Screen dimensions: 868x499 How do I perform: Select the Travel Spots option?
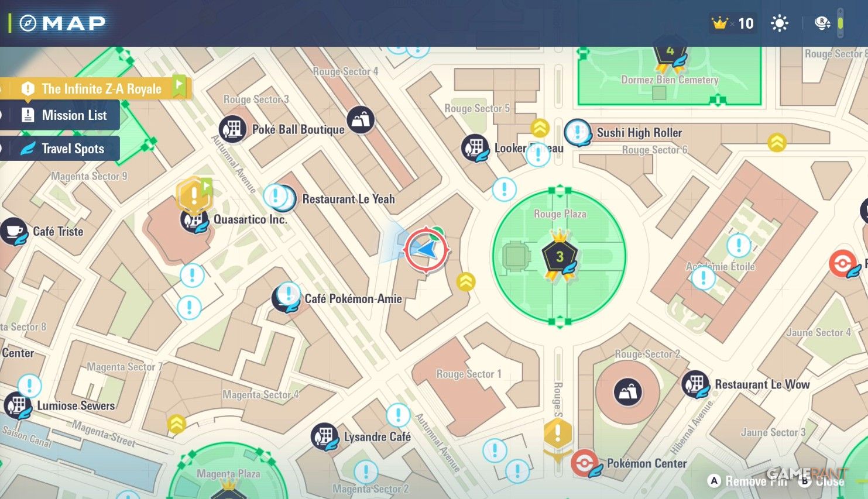coord(64,149)
